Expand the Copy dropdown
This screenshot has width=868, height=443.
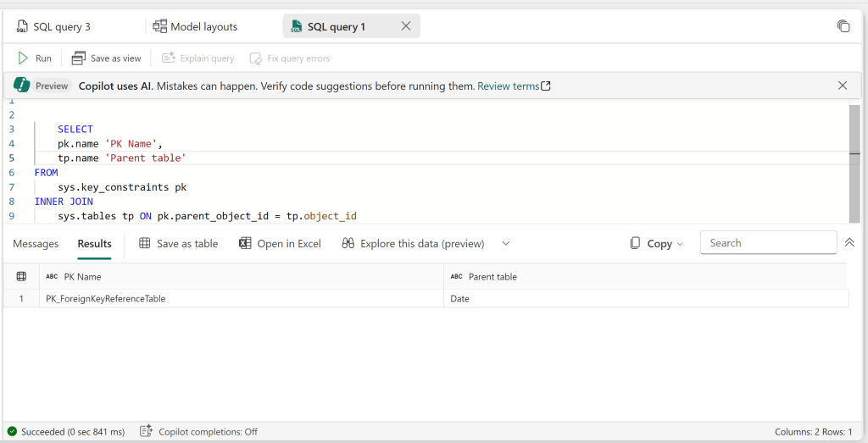(x=679, y=244)
